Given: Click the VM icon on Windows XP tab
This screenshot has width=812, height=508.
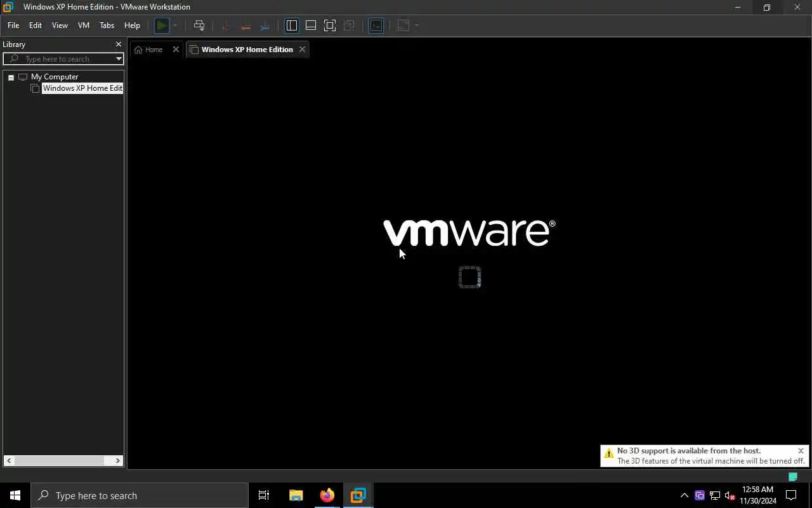Looking at the screenshot, I should point(194,50).
